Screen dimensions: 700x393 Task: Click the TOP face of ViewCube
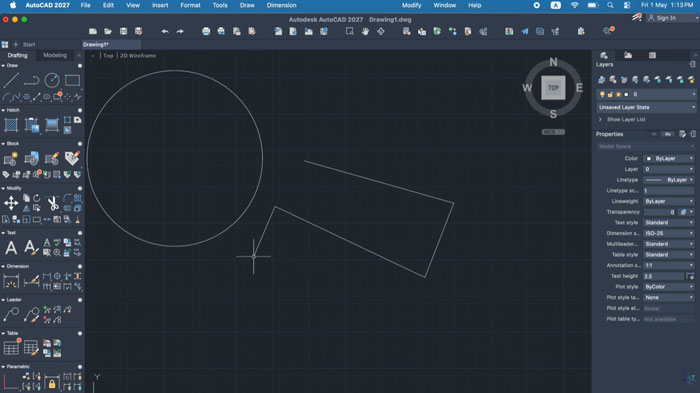[x=553, y=88]
